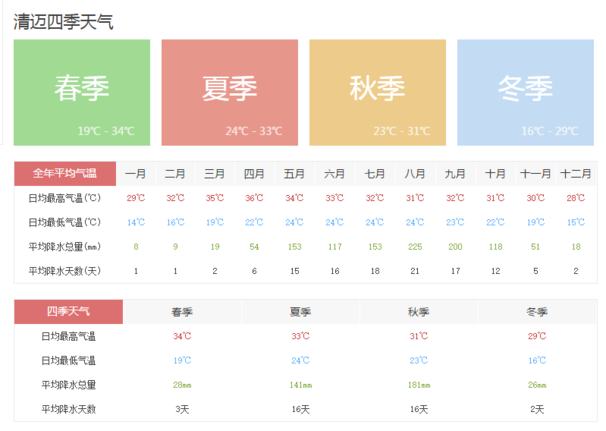Click the 三月 column header
Viewport: 606px width, 431px height.
point(214,174)
